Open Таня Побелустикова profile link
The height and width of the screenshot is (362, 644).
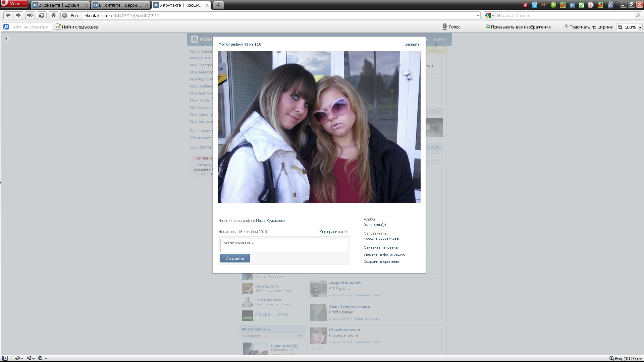349,306
